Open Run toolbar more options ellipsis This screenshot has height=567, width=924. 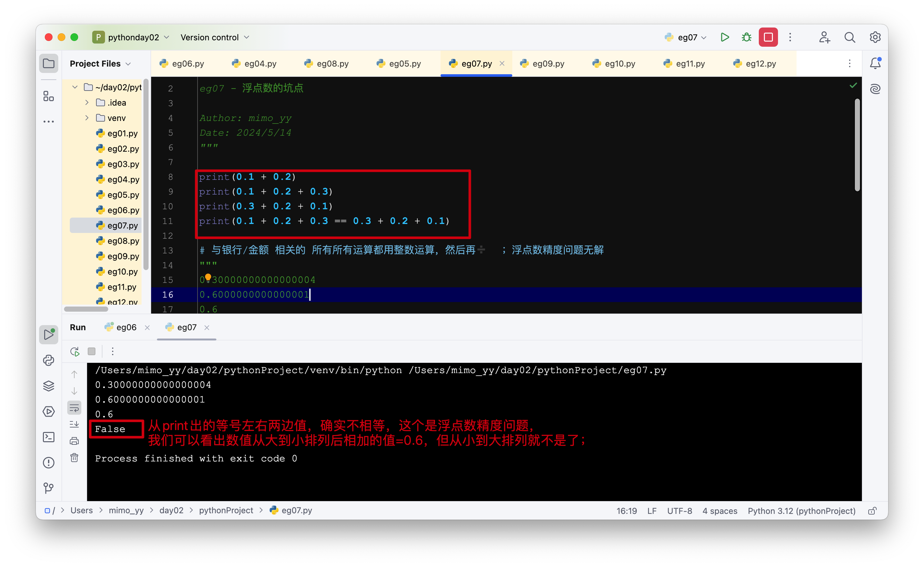113,351
